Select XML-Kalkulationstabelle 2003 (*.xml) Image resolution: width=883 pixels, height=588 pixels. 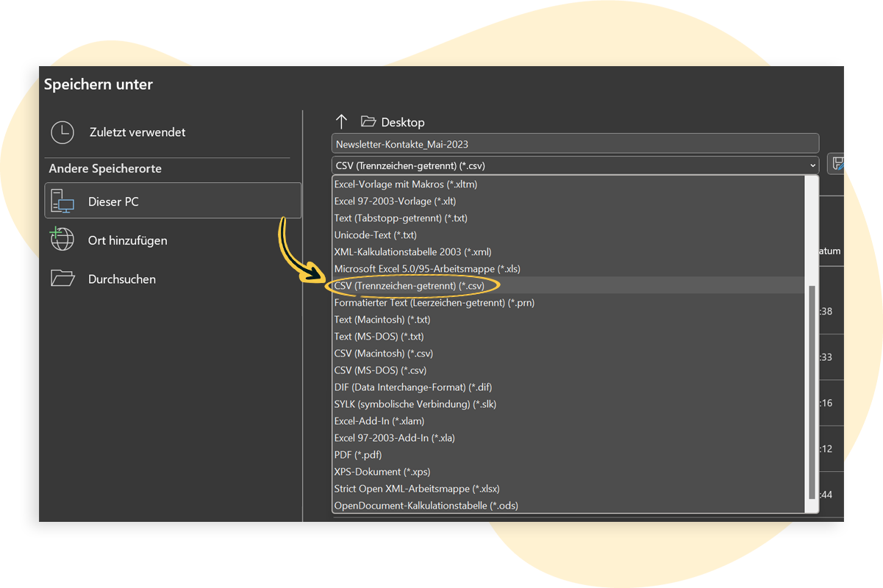click(412, 252)
